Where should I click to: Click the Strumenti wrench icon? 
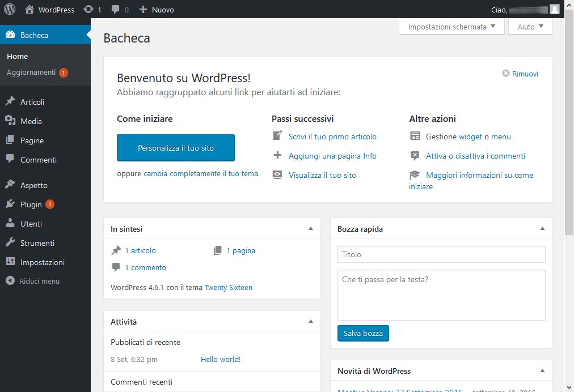click(10, 243)
